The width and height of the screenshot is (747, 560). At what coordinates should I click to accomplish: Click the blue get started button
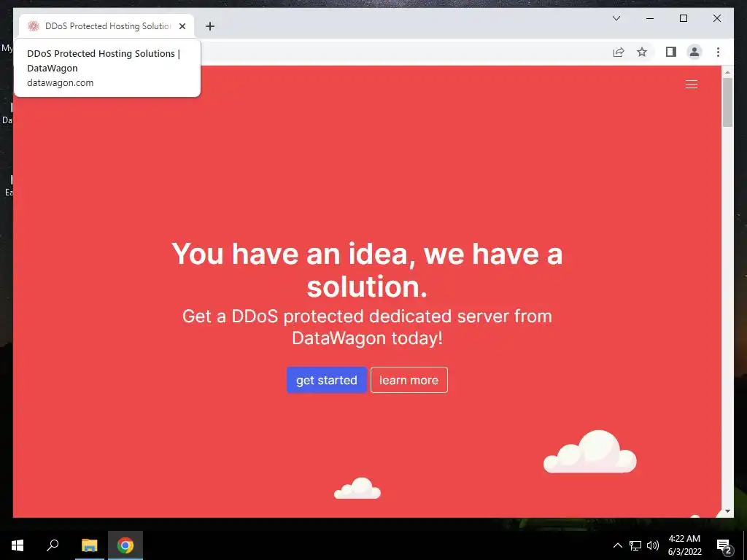coord(326,380)
